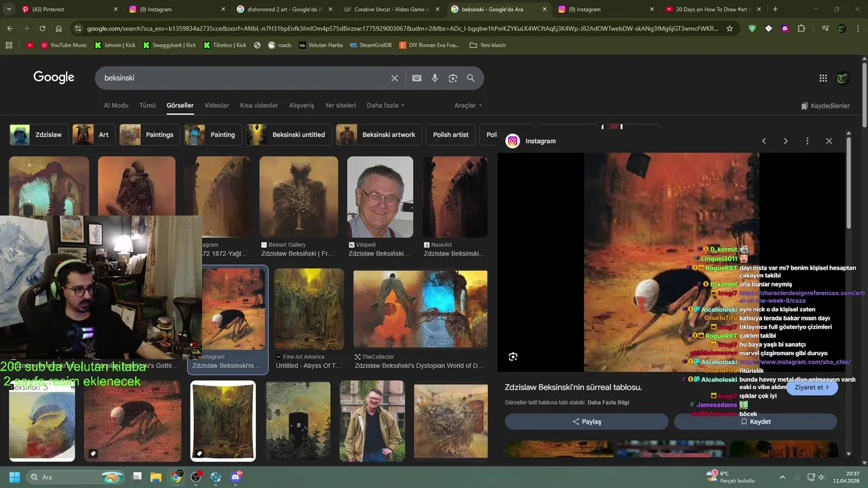Screen dimensions: 868x488
Task: Open the bookmarks apps grid icon
Action: point(9,45)
